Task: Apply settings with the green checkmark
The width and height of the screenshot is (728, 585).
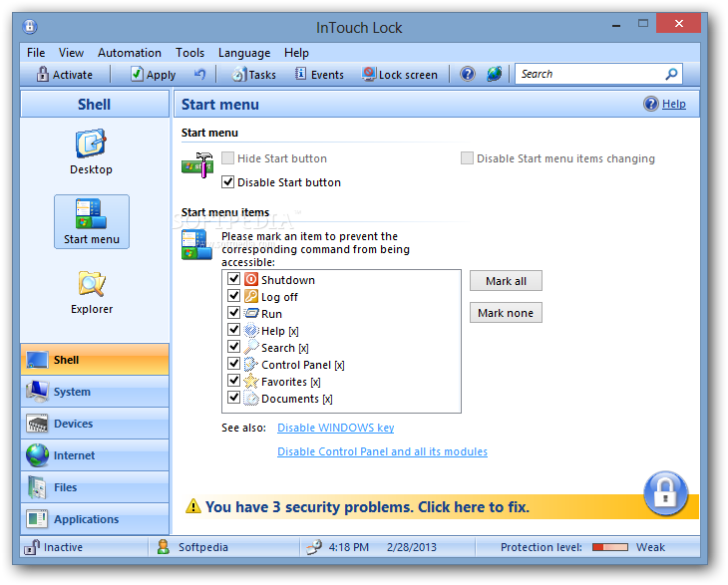Action: tap(154, 74)
